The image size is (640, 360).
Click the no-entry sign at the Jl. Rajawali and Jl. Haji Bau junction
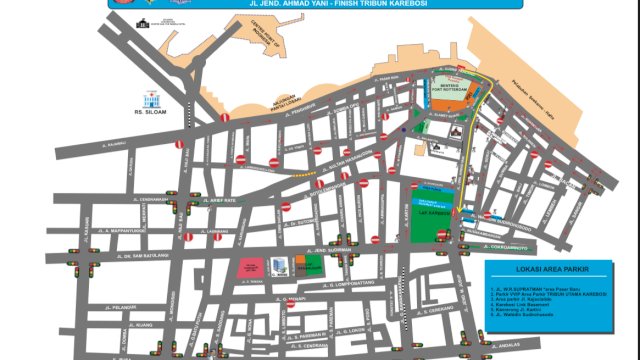click(x=179, y=144)
